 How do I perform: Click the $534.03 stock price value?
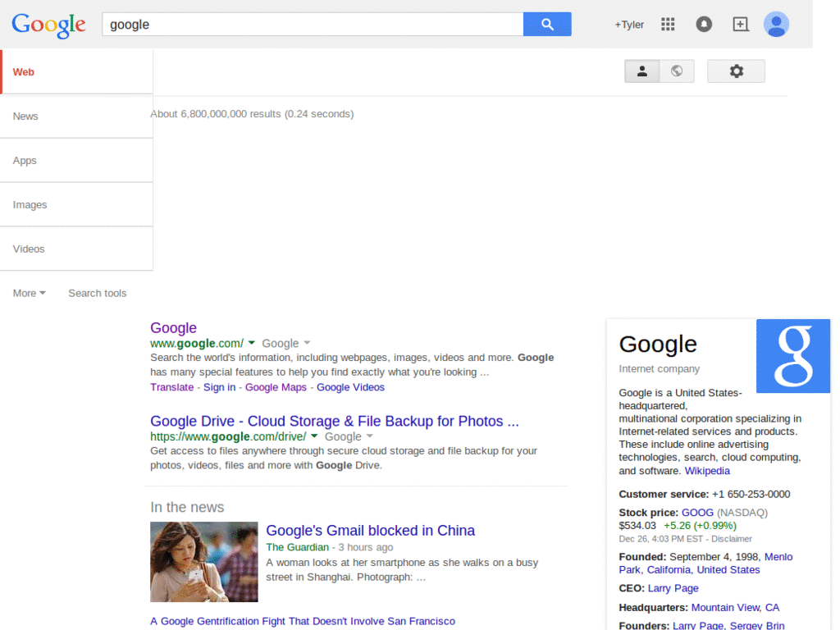pos(637,526)
